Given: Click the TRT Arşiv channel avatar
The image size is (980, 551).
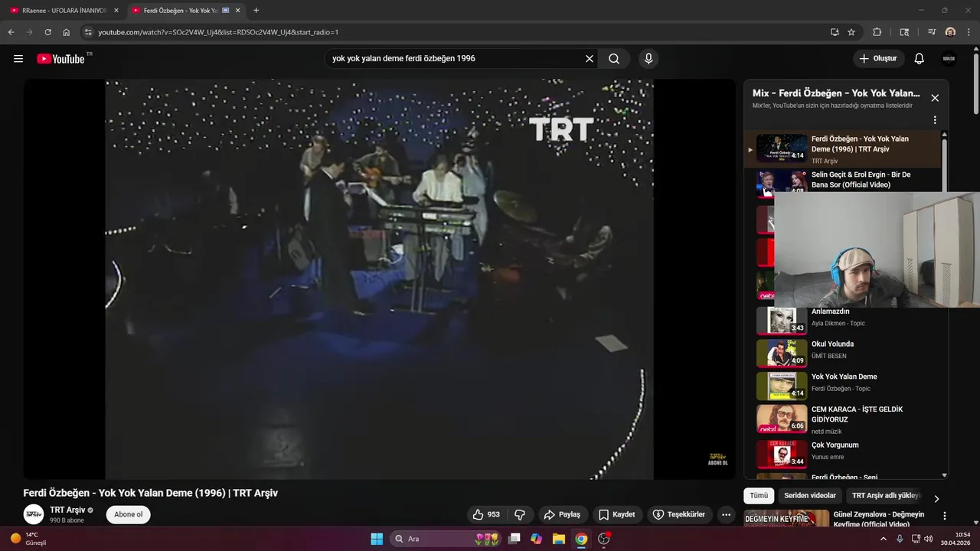Looking at the screenshot, I should point(34,514).
